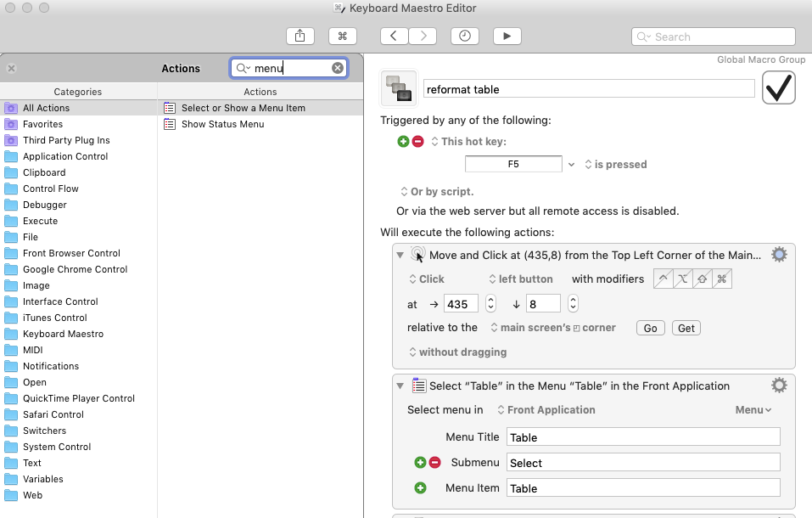
Task: Open the Application Control category
Action: pos(79,156)
